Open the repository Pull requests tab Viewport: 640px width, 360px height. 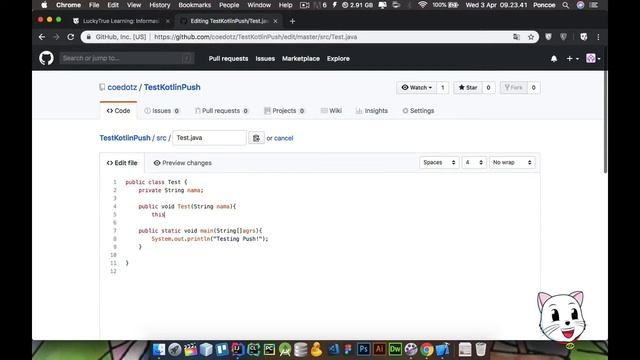(x=221, y=111)
